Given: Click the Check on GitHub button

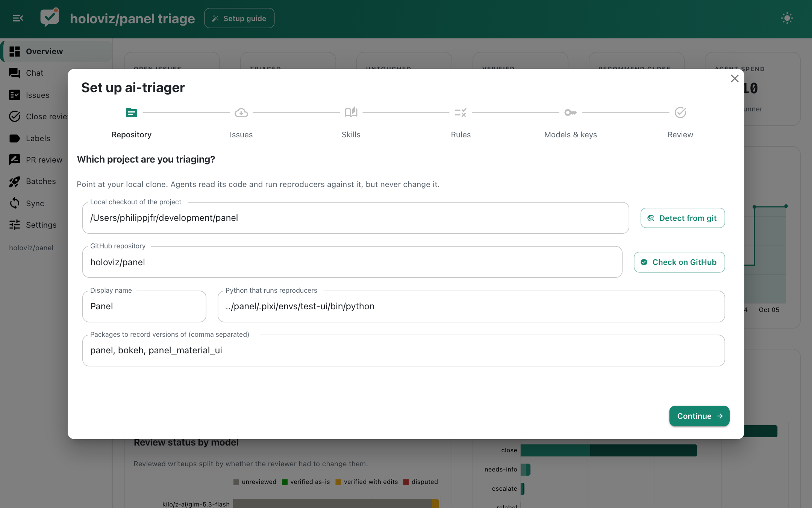Looking at the screenshot, I should 679,262.
